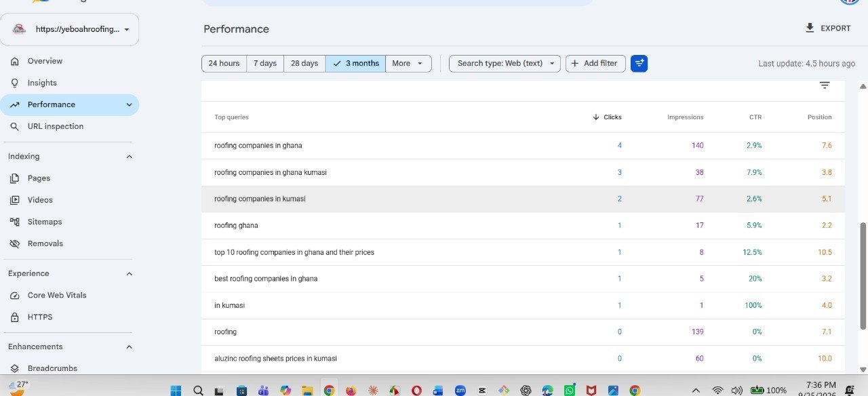Select the 3 months date range
Image resolution: width=868 pixels, height=396 pixels.
[x=355, y=64]
